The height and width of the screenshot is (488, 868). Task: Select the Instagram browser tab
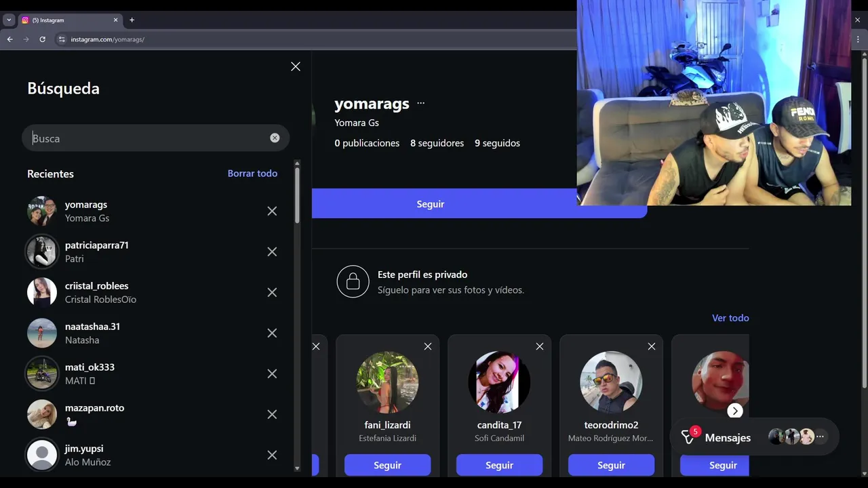70,20
